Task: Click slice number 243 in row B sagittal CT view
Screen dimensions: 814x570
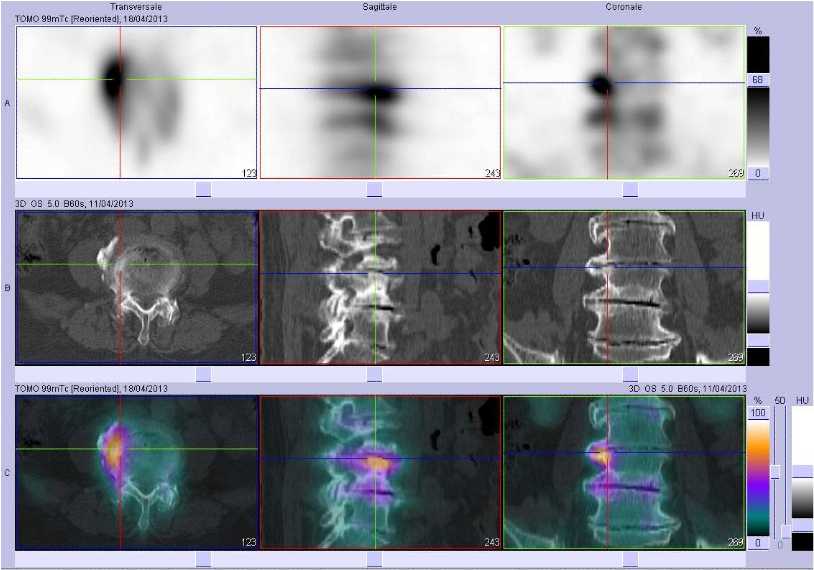Action: tap(492, 358)
